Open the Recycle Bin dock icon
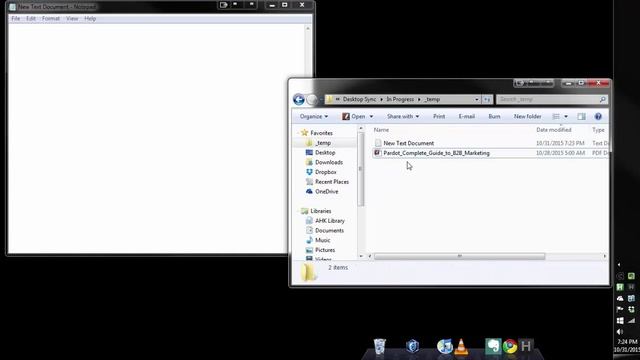The image size is (640, 360). pos(380,346)
